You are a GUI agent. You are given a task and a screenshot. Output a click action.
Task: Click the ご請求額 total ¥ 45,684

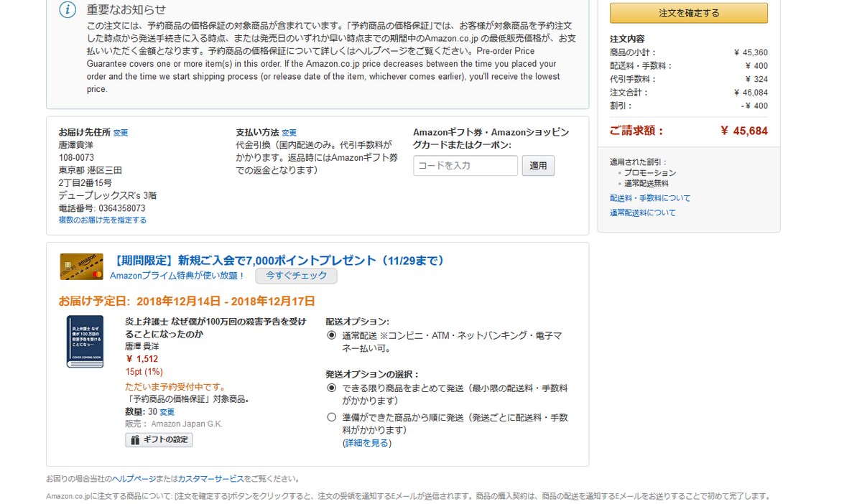[x=744, y=131]
